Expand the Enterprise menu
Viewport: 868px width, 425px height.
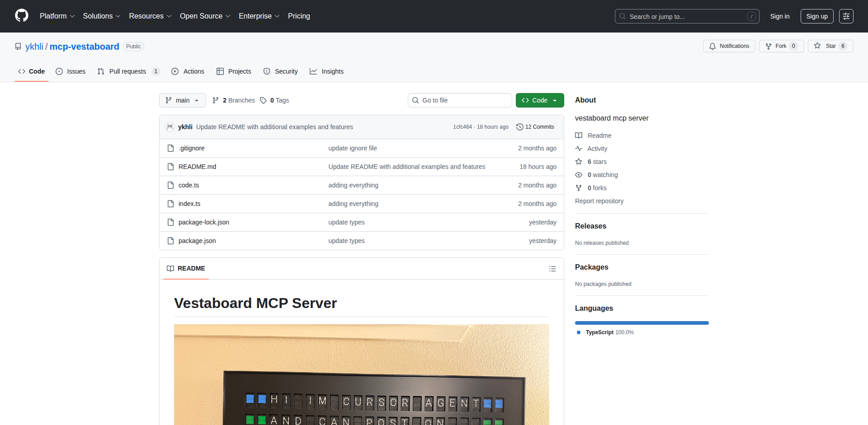click(259, 16)
